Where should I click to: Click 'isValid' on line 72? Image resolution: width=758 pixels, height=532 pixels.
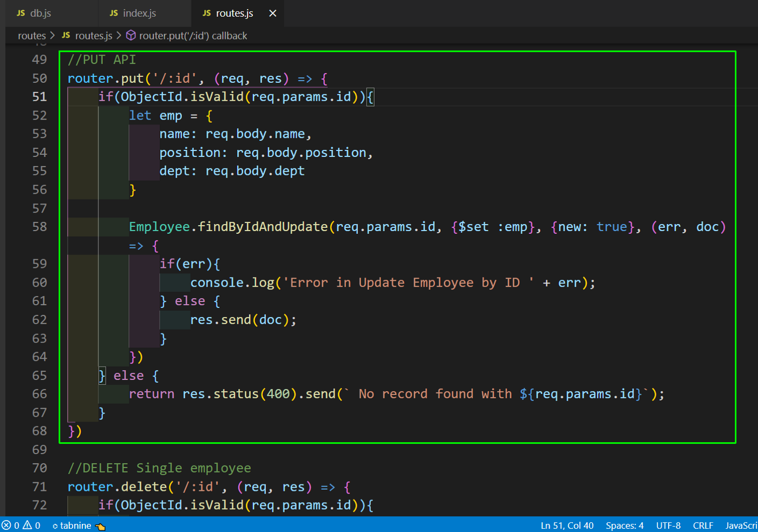(x=217, y=505)
